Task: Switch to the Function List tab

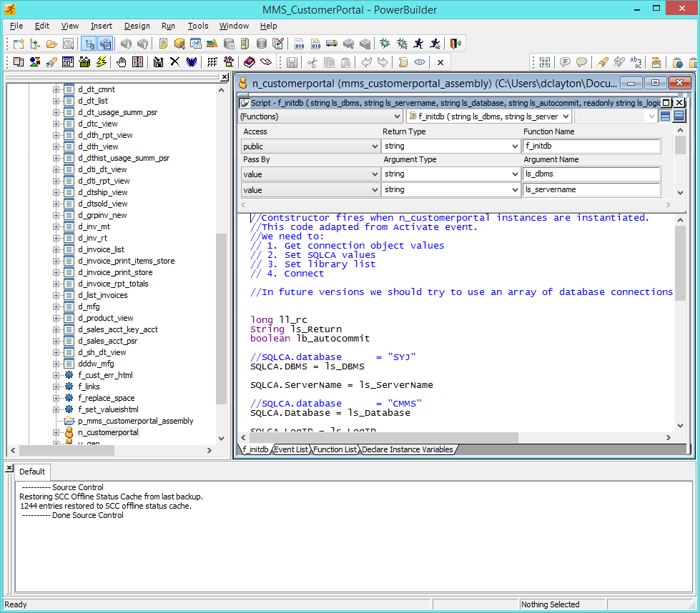Action: [x=335, y=449]
